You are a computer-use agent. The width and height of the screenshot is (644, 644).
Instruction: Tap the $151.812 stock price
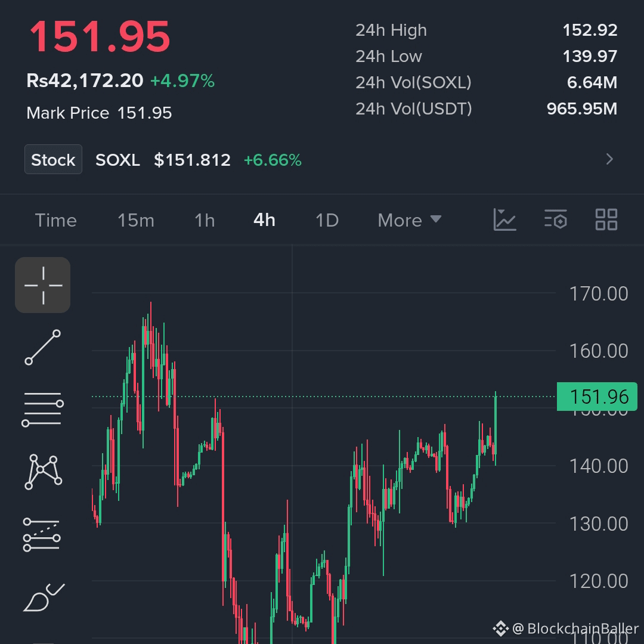tap(192, 160)
